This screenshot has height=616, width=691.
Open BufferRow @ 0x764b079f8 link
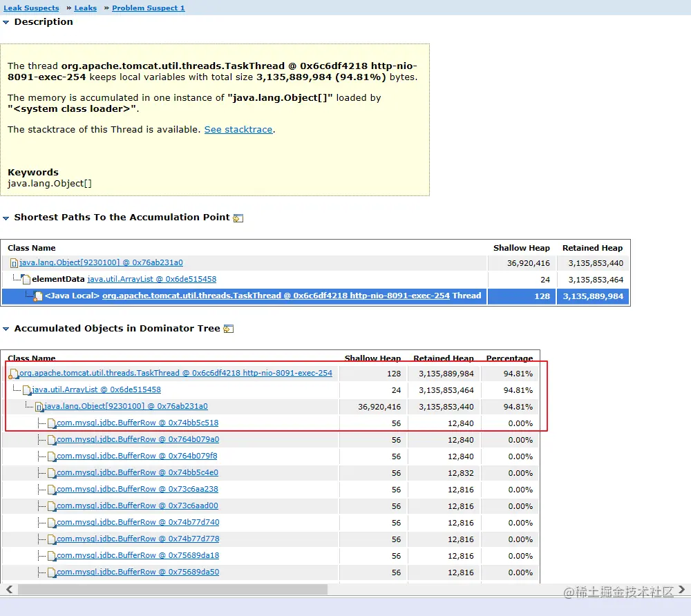pyautogui.click(x=137, y=456)
